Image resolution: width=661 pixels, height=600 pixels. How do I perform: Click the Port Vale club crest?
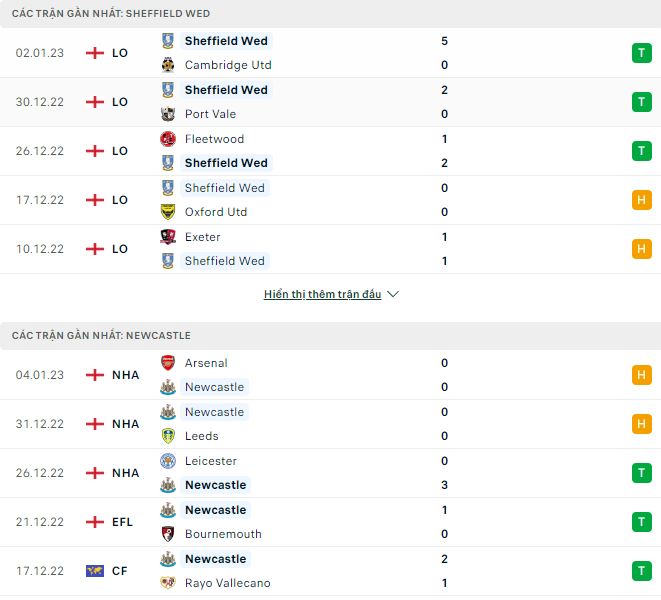pos(168,114)
